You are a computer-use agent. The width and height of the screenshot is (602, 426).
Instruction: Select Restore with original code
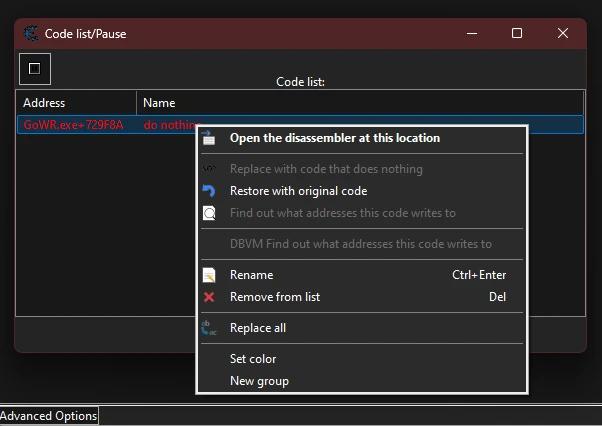pos(298,191)
